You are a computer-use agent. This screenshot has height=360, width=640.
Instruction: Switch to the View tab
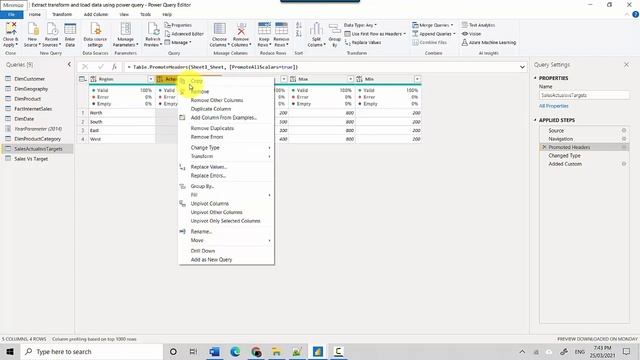[x=124, y=14]
